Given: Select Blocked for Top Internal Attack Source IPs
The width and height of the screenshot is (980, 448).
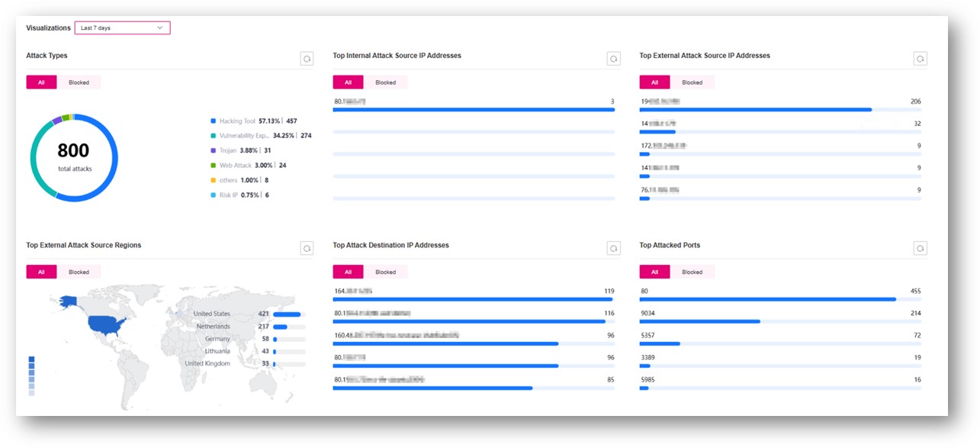Looking at the screenshot, I should coord(385,82).
